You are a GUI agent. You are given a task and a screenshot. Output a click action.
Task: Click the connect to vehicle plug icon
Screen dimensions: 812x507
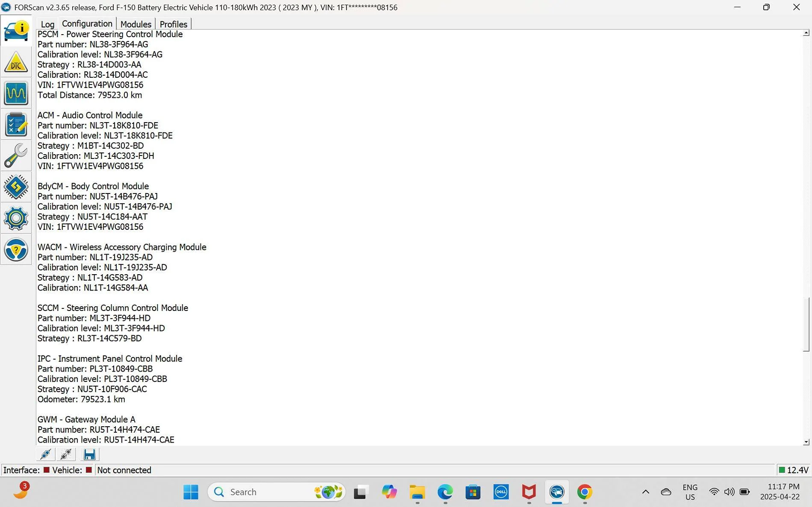click(46, 454)
